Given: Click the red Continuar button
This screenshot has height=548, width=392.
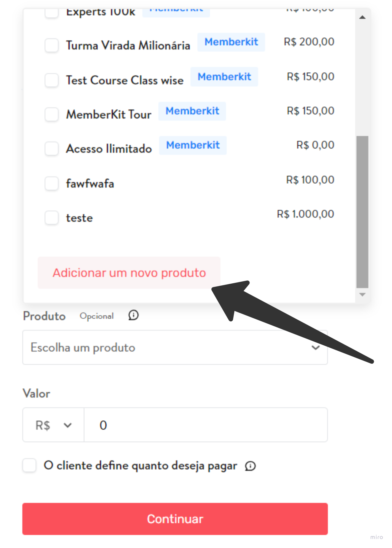Looking at the screenshot, I should coord(175,519).
